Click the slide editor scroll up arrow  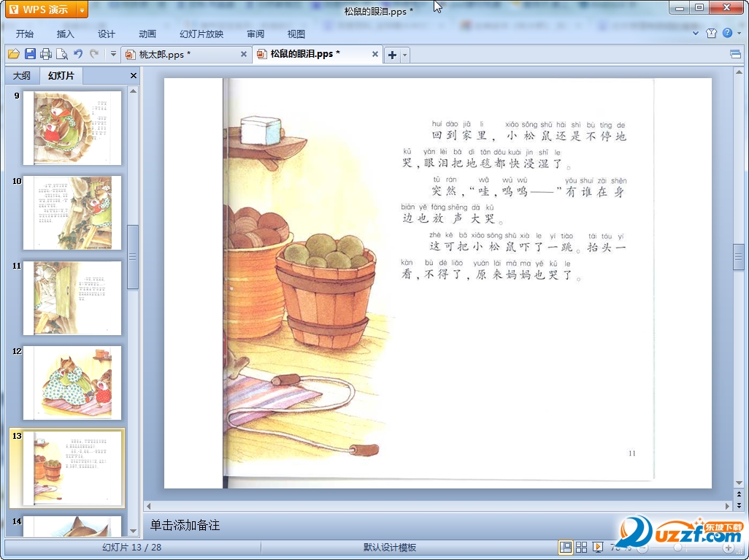[739, 72]
